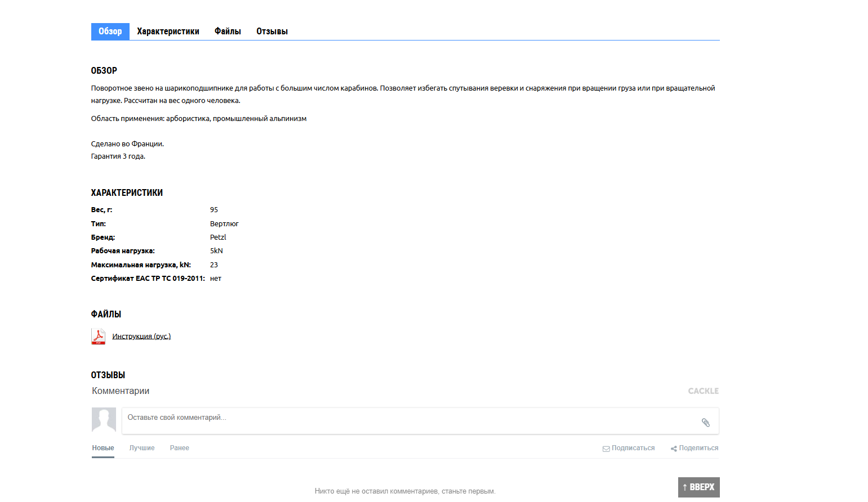Click the Поделиться share link
The width and height of the screenshot is (868, 502).
point(698,448)
